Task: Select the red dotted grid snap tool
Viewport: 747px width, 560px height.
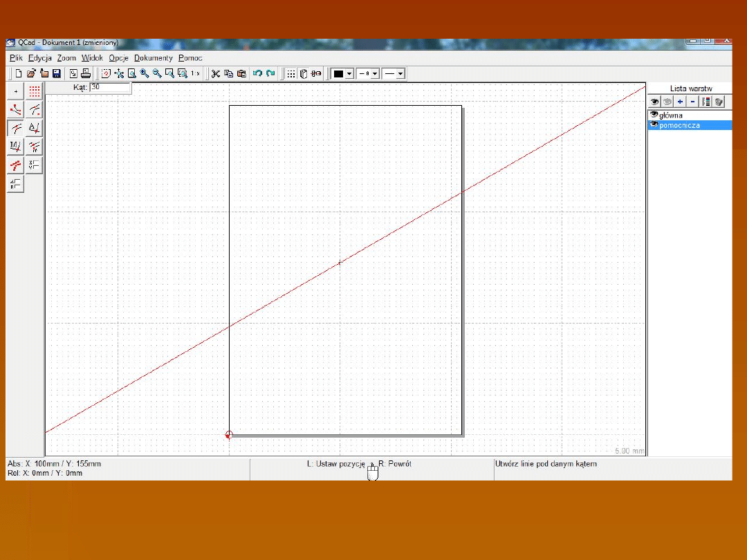Action: [x=35, y=91]
